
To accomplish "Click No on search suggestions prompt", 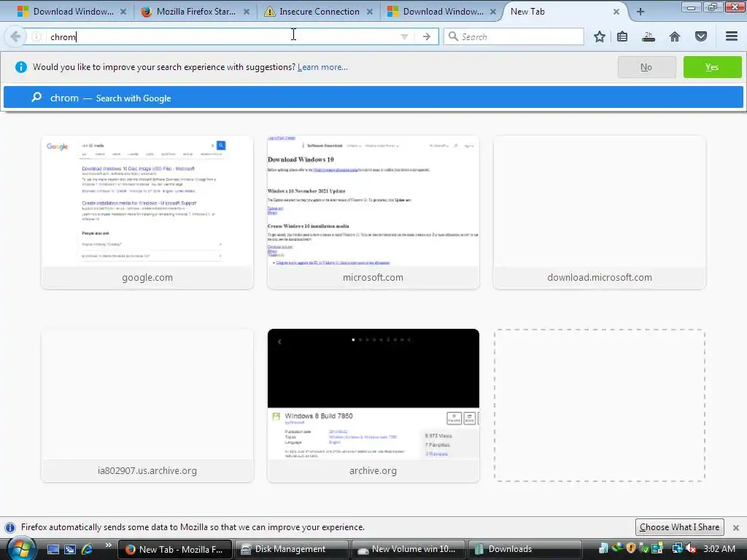I will 646,67.
